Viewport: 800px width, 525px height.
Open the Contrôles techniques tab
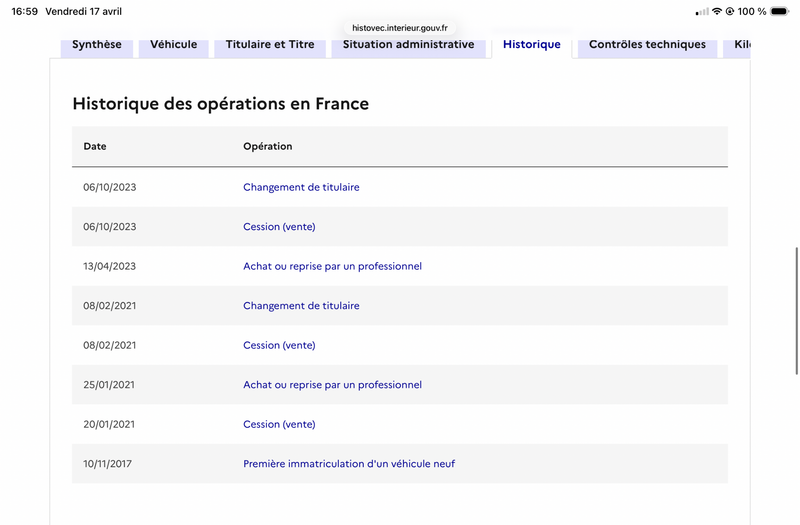click(647, 45)
